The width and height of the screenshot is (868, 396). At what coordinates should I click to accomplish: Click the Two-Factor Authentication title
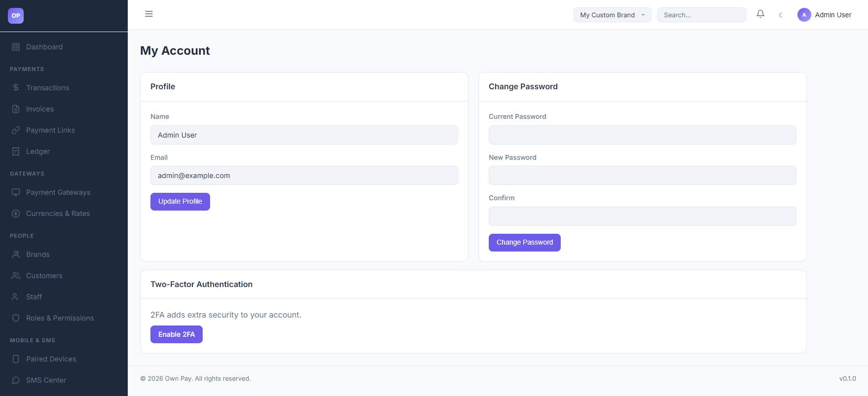coord(201,285)
